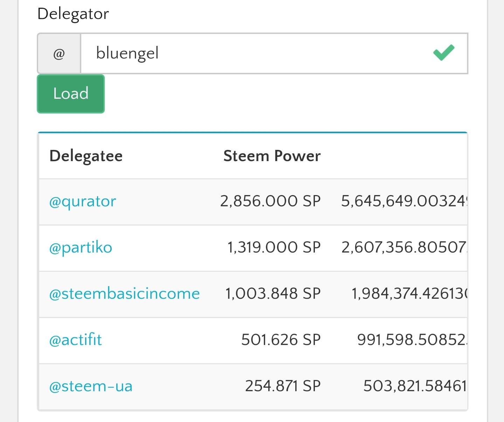504x422 pixels.
Task: Focus the delegator username input field
Action: [x=256, y=54]
